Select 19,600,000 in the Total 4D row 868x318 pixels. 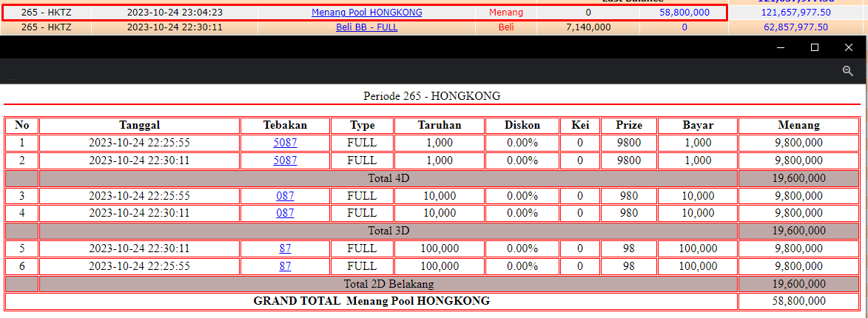[798, 178]
